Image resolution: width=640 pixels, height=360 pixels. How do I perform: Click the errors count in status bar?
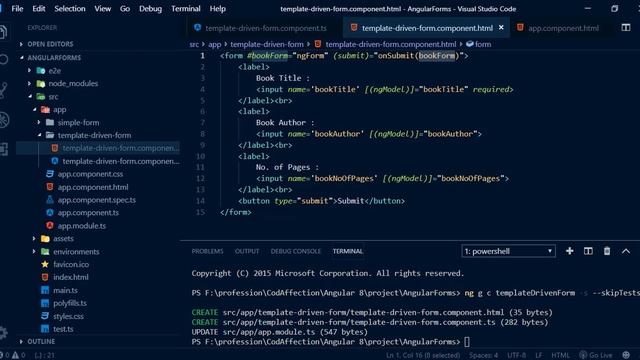4,355
